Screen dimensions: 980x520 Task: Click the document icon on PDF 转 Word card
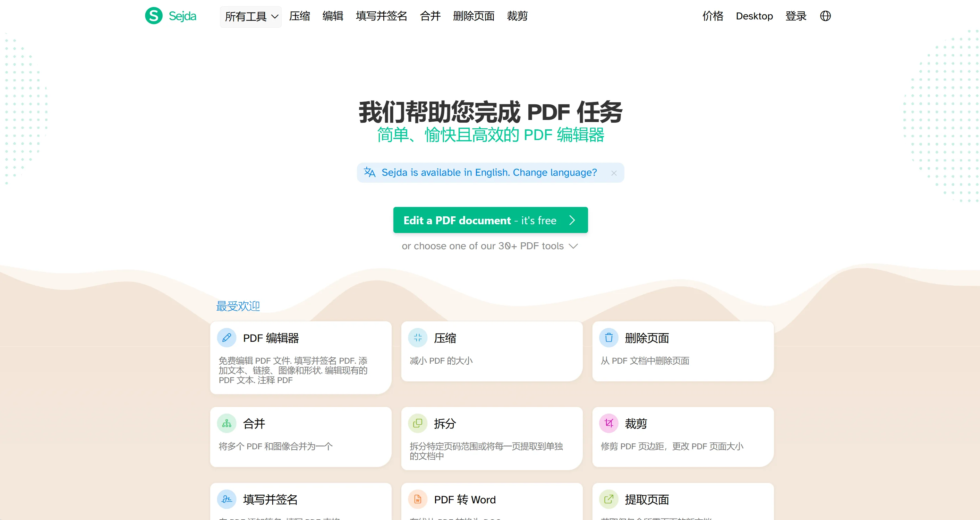click(418, 499)
